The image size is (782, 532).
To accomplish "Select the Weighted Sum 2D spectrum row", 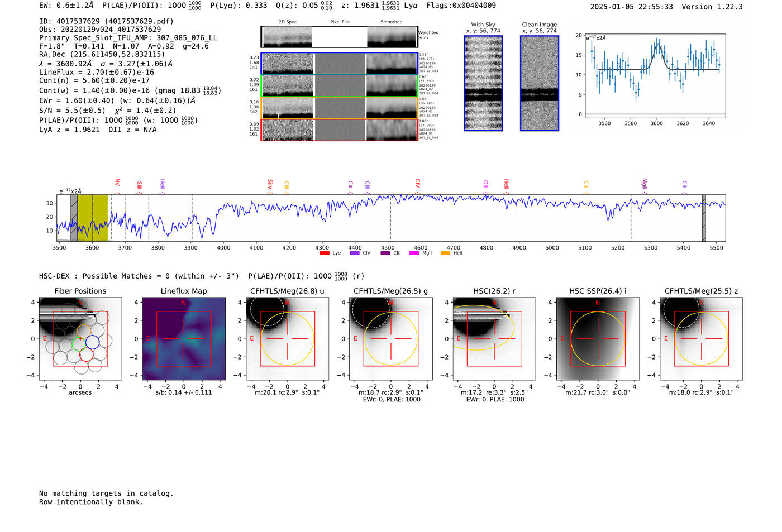I will click(339, 37).
